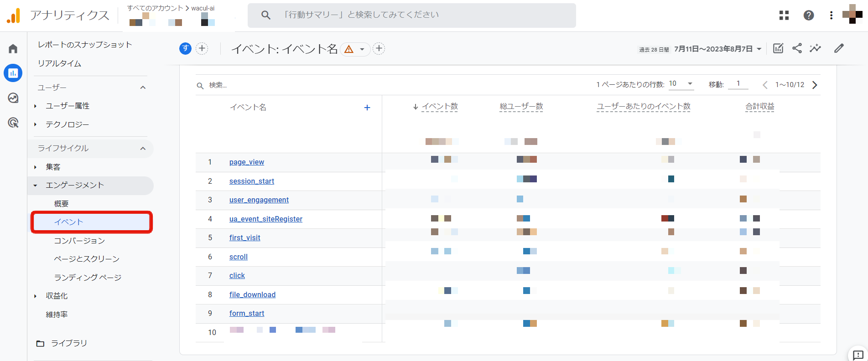Collapse the ライフサイクル section
Viewport: 868px width, 361px height.
click(x=143, y=148)
